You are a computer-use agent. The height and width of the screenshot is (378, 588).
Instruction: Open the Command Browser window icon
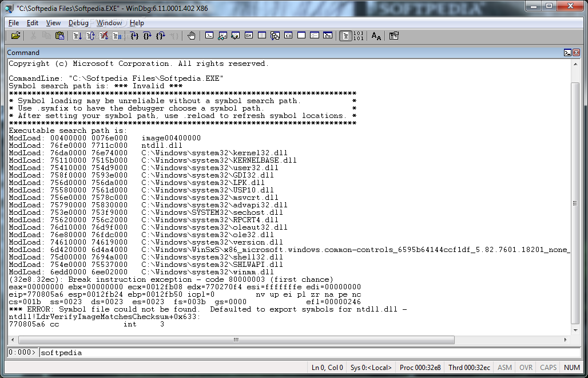(x=328, y=36)
